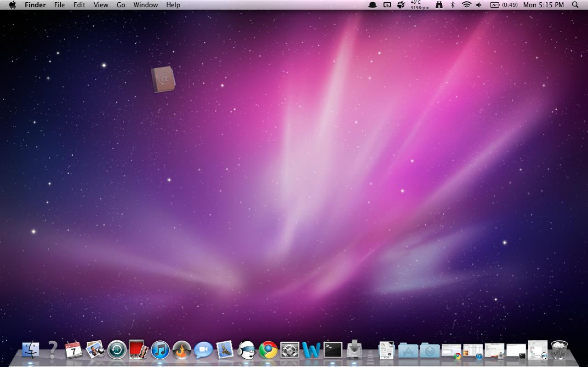588x367 pixels.
Task: Click the question mark Dock icon
Action: click(x=53, y=350)
